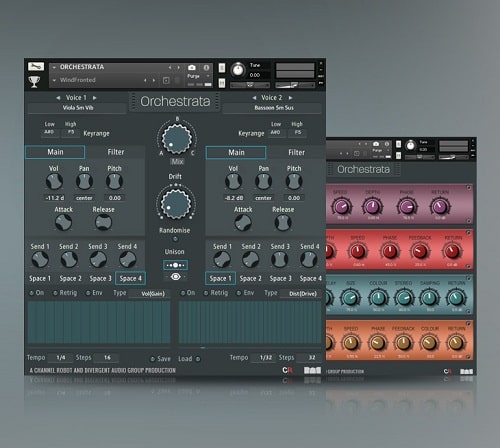The height and width of the screenshot is (448, 500).
Task: Select next sample for Voice 1
Action: pos(95,98)
